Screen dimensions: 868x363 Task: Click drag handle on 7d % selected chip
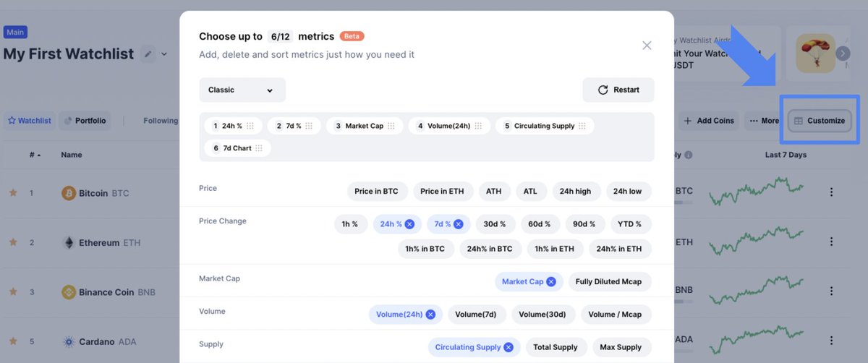(x=308, y=126)
